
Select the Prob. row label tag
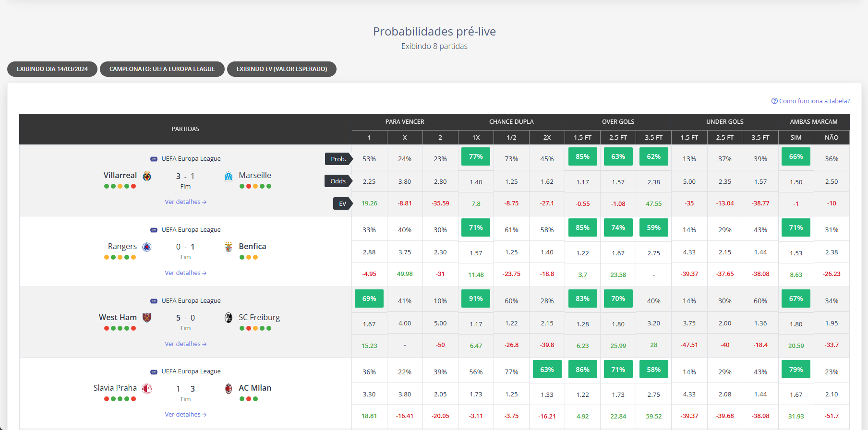338,159
